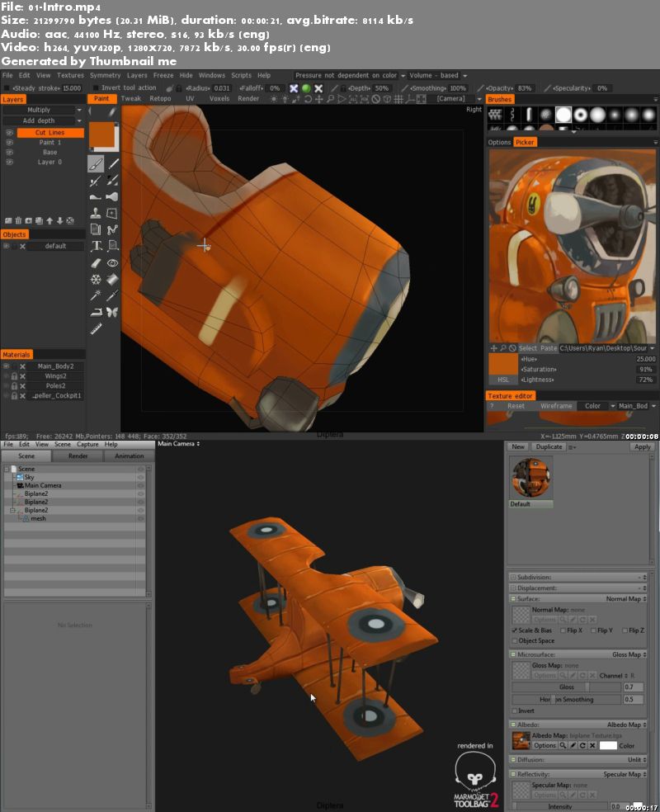Viewport: 660px width, 812px height.
Task: Toggle the Scale & Bias checkbox
Action: 515,630
